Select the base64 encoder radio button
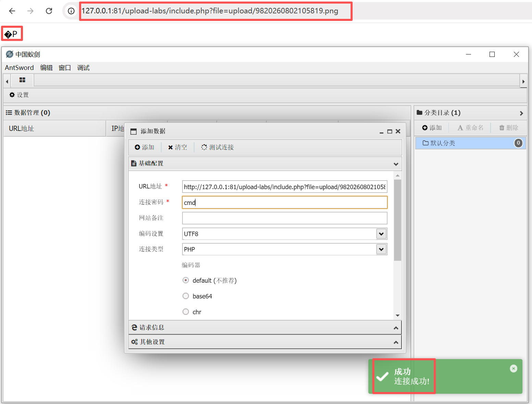The image size is (532, 404). [x=186, y=296]
